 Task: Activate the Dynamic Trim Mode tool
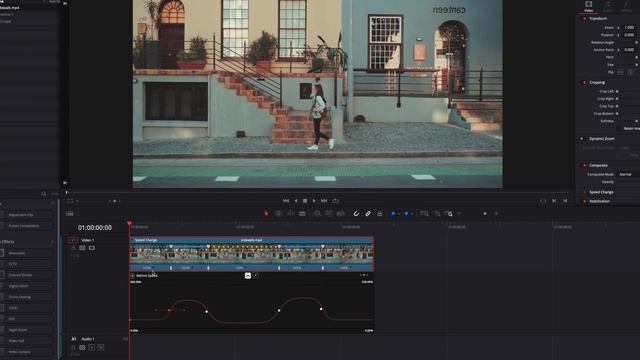click(x=290, y=213)
